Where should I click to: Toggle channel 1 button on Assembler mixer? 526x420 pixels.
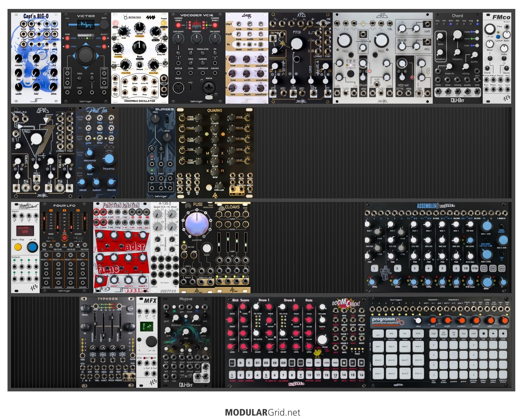coord(374,268)
